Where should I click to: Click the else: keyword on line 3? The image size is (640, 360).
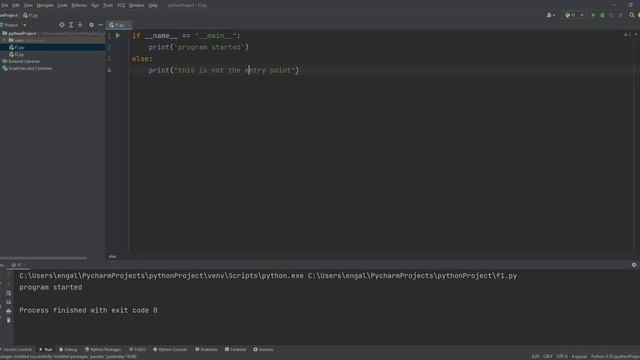click(x=142, y=59)
